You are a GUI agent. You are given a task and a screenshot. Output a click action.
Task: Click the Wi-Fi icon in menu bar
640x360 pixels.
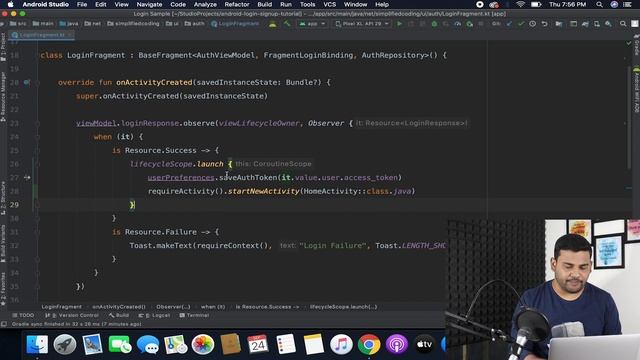tap(520, 4)
